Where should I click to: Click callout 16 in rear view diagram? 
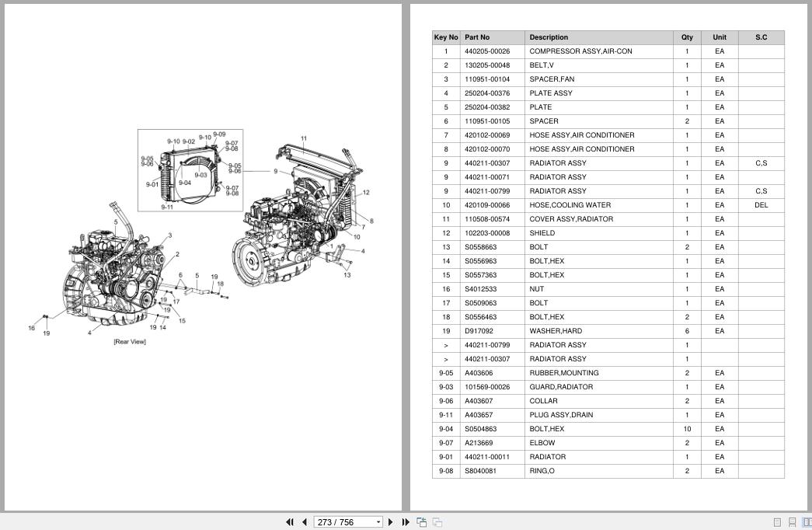(32, 328)
